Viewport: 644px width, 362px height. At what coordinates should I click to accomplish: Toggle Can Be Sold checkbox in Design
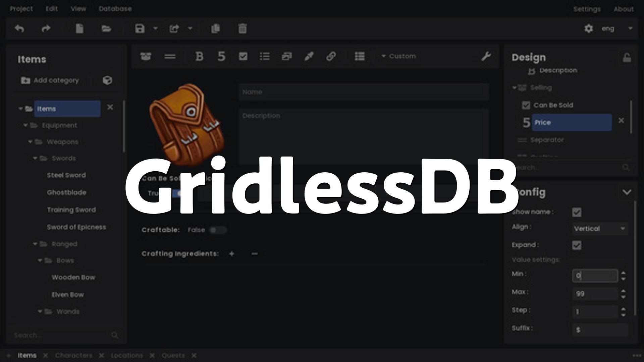(526, 105)
